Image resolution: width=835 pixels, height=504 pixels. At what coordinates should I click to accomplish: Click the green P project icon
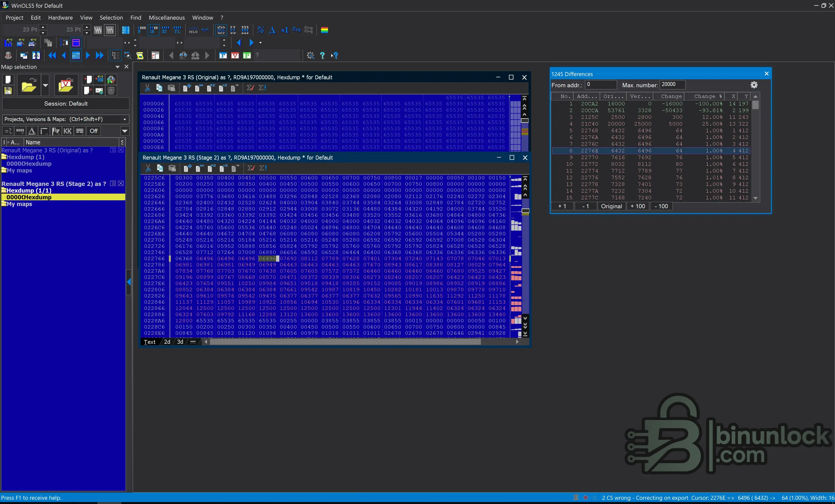[247, 55]
